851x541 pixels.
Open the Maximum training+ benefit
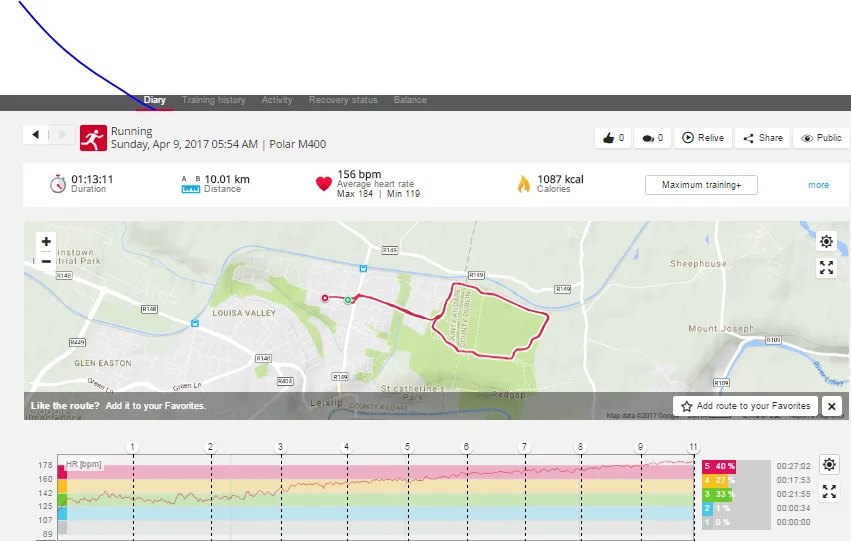pos(701,185)
